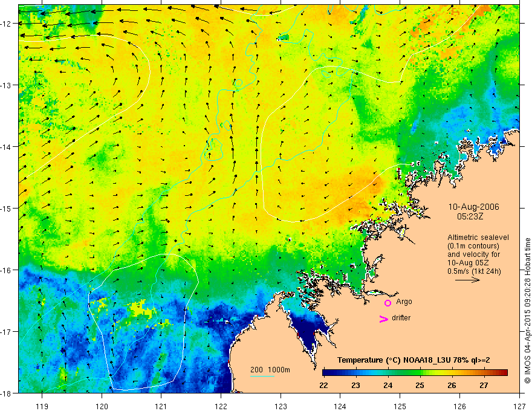Click the temperature color bar
Image resolution: width=532 pixels, height=411 pixels.
pyautogui.click(x=415, y=373)
